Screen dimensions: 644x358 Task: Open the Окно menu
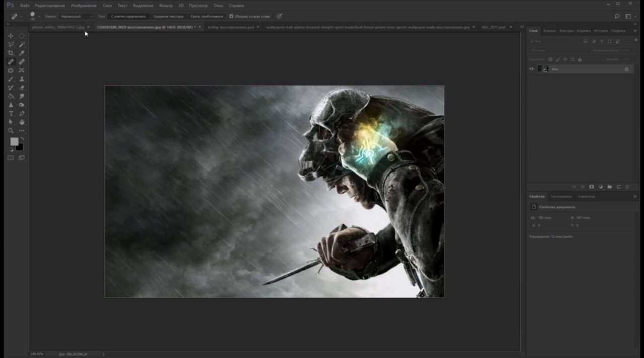click(x=218, y=6)
